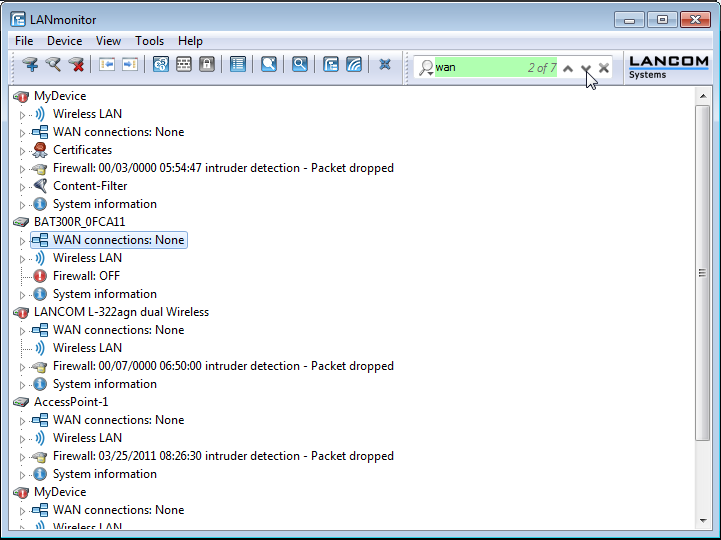Screen dimensions: 721x540
Task: Jump to the previous search match
Action: (x=568, y=68)
